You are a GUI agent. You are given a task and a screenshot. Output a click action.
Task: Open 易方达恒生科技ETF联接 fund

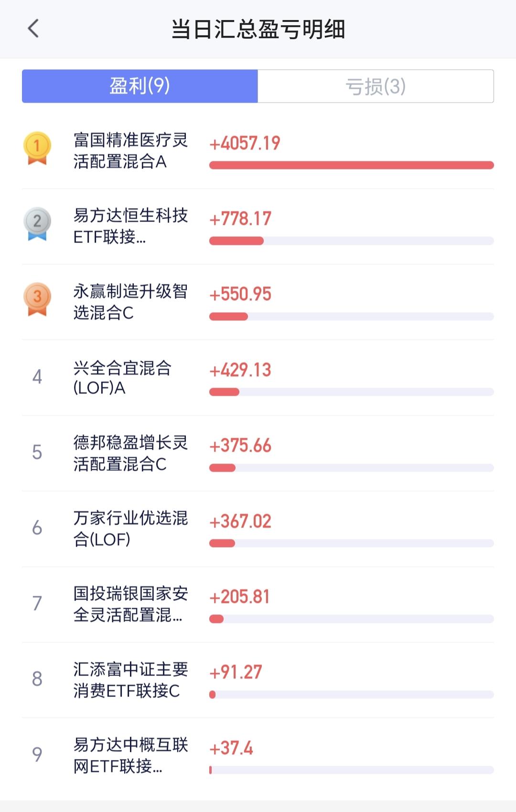pos(258,226)
